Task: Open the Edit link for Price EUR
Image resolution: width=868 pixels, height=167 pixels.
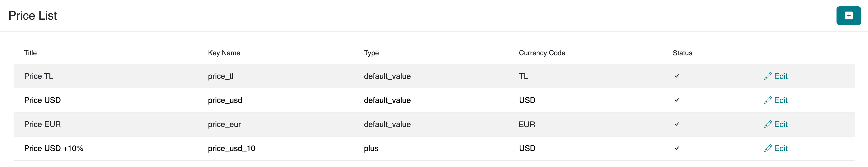Action: click(x=780, y=124)
